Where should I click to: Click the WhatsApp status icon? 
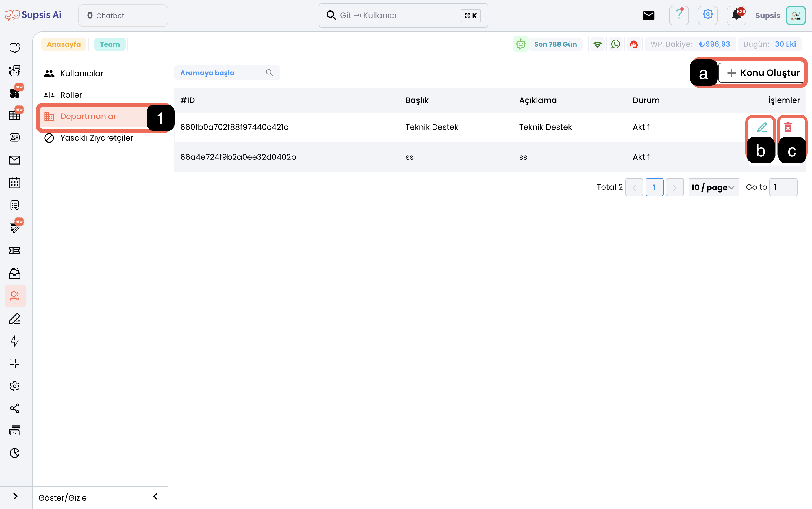pos(616,44)
